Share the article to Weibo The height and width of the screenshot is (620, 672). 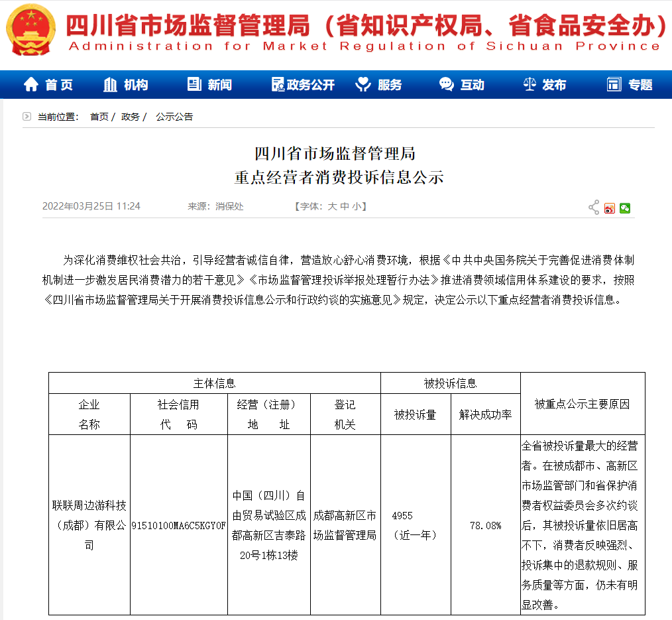tap(610, 208)
